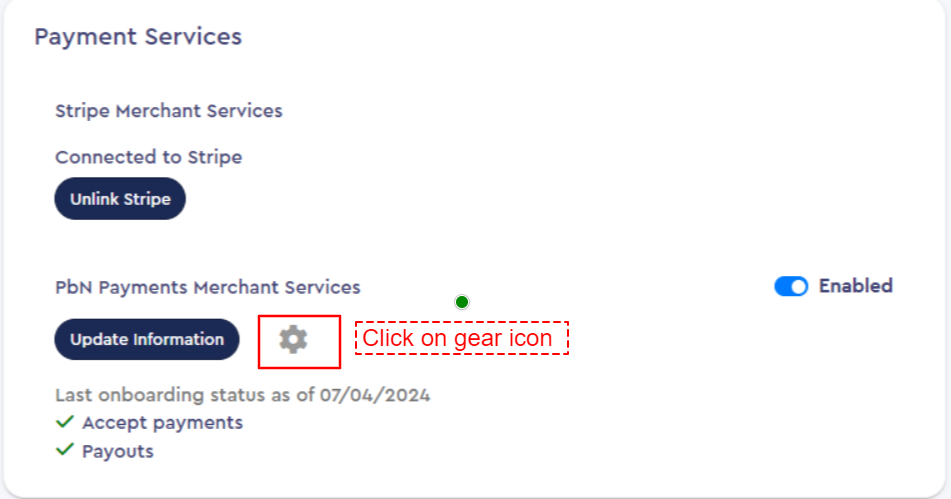Select the Stripe Merchant Services label
This screenshot has width=951, height=499.
coord(169,111)
